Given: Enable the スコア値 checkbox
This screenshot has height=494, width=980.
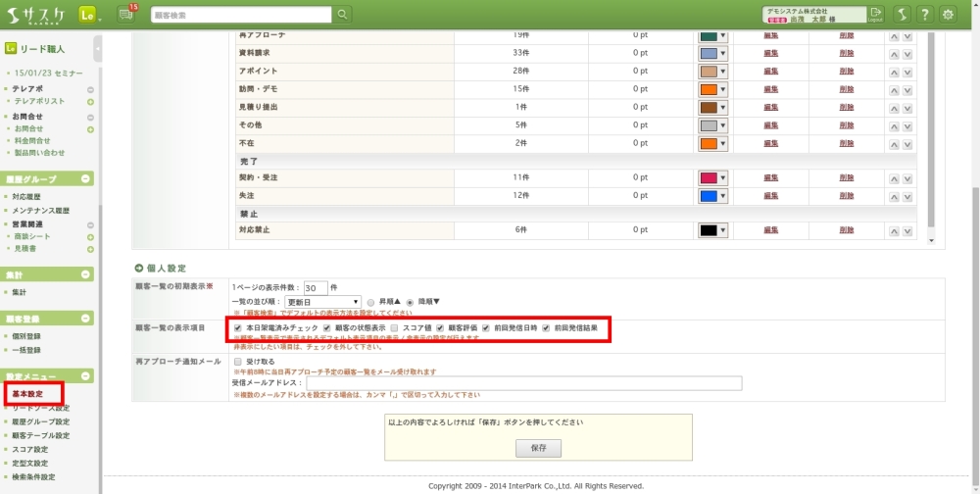Looking at the screenshot, I should pyautogui.click(x=394, y=327).
